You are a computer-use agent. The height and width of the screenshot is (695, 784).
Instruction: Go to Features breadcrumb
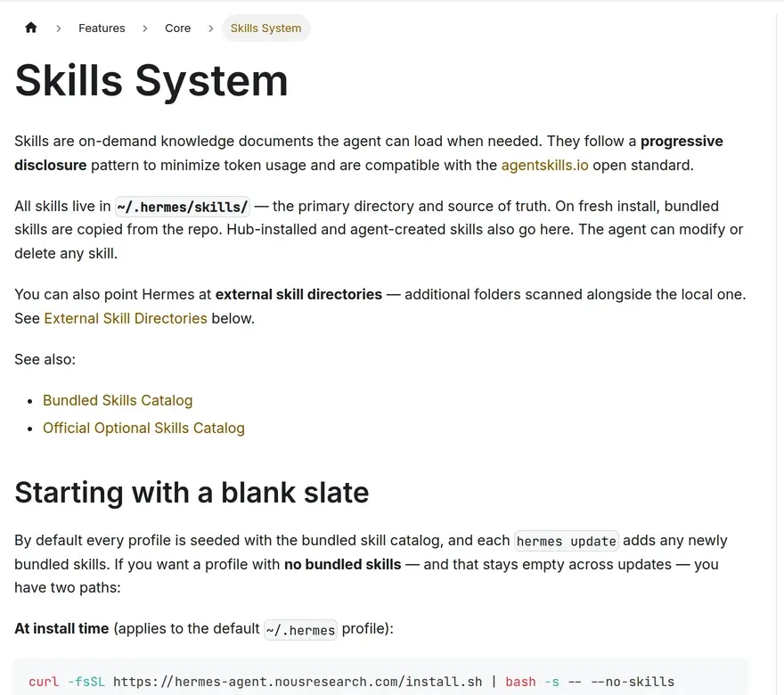[x=102, y=28]
